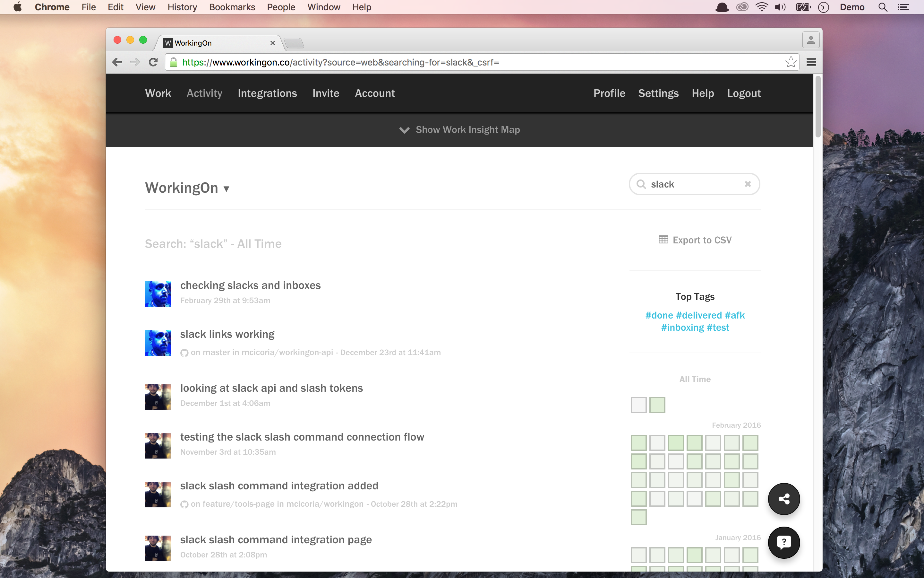Click "testing the slack slash command connection flow"
The height and width of the screenshot is (578, 924).
[302, 437]
